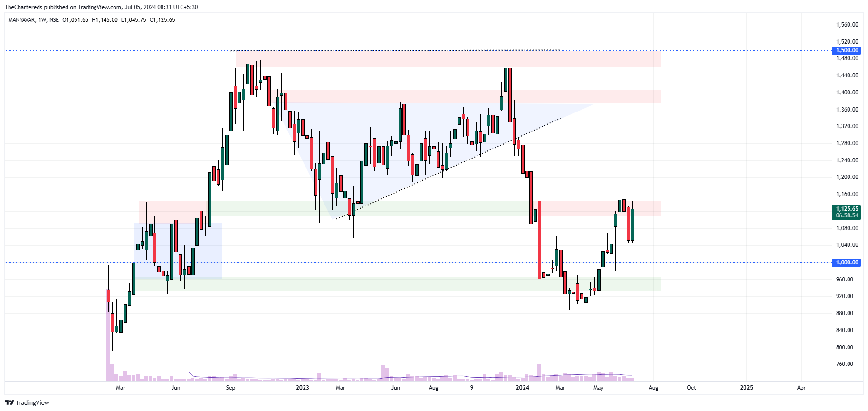Click the Aug label just before Oct
This screenshot has width=868, height=411.
(x=654, y=388)
